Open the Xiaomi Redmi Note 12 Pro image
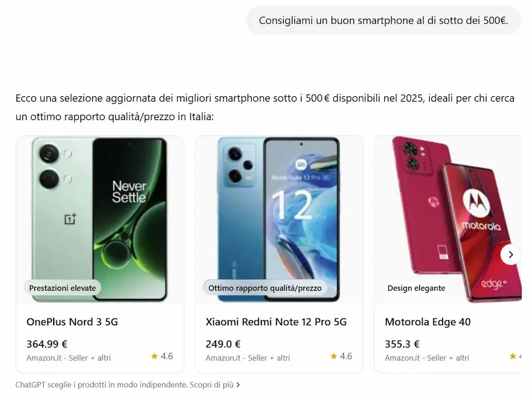 (x=279, y=219)
